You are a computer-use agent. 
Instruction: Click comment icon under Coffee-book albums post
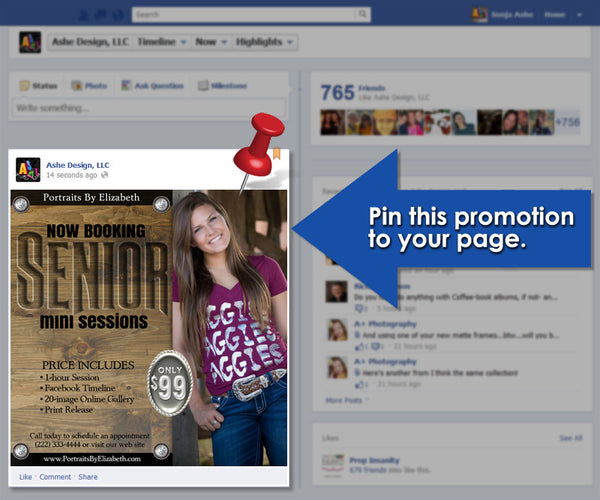(360, 308)
